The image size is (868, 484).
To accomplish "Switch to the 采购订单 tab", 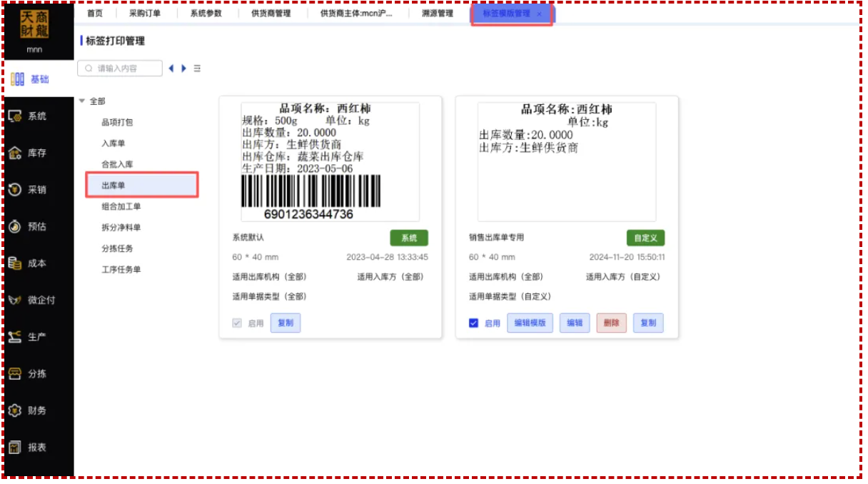I will [145, 13].
